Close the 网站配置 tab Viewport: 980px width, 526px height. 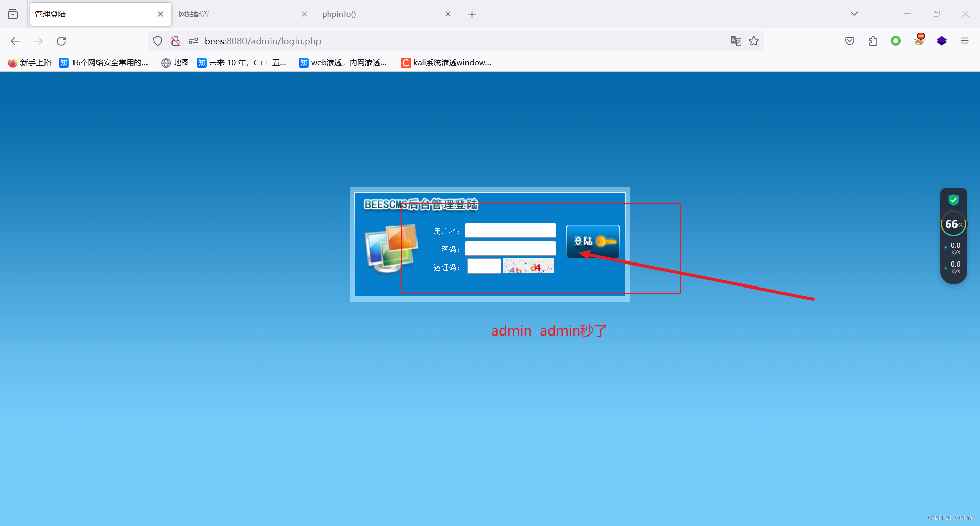point(304,14)
